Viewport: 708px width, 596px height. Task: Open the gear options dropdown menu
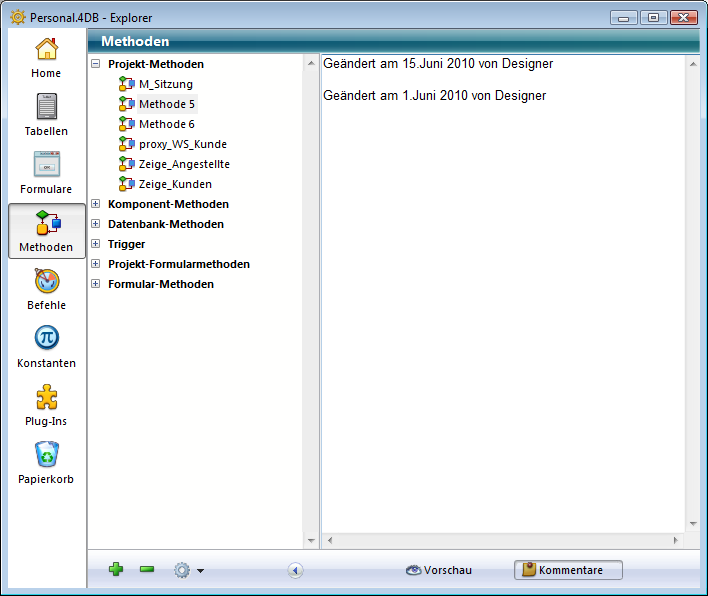(187, 570)
